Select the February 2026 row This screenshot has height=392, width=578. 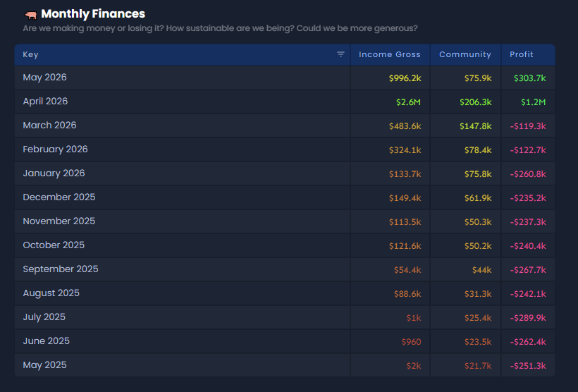[x=285, y=149]
